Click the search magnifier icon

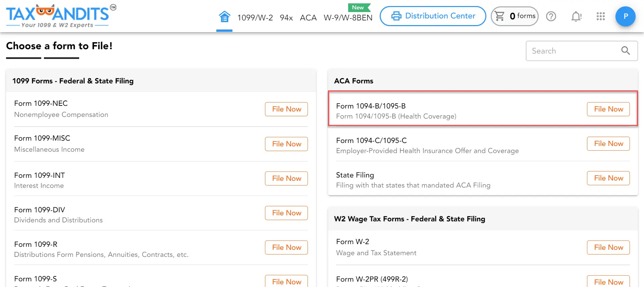coord(625,51)
